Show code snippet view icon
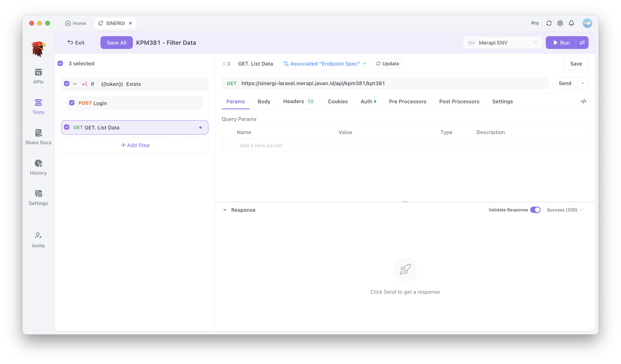 (584, 101)
